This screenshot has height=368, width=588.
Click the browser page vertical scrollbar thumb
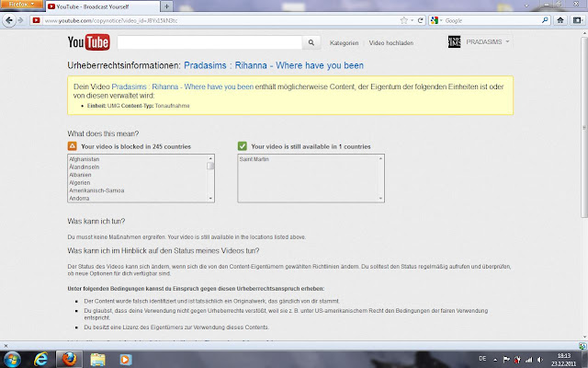click(x=584, y=128)
